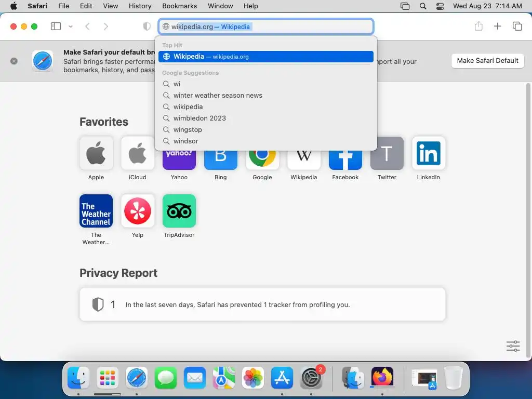Choose the 'windsor' suggestion
Image resolution: width=532 pixels, height=399 pixels.
(266, 141)
